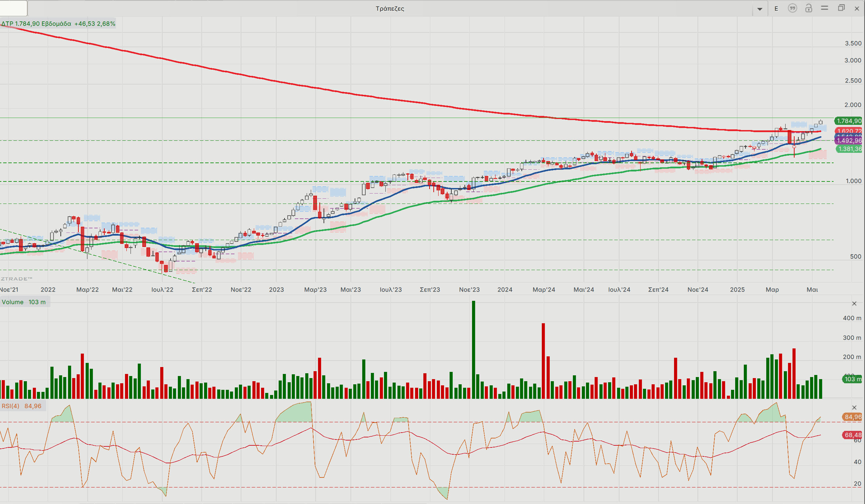Click the purple 1.492,96 level tag
Screen dimensions: 865x504
click(849, 140)
